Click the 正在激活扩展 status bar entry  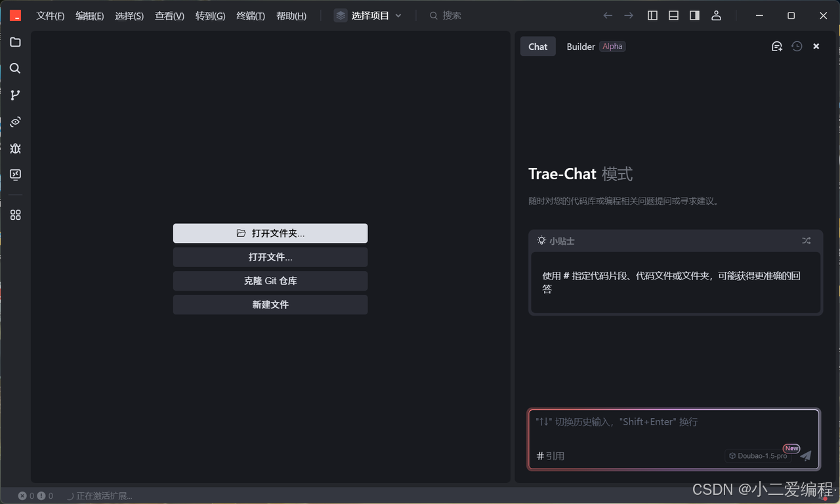pos(99,496)
